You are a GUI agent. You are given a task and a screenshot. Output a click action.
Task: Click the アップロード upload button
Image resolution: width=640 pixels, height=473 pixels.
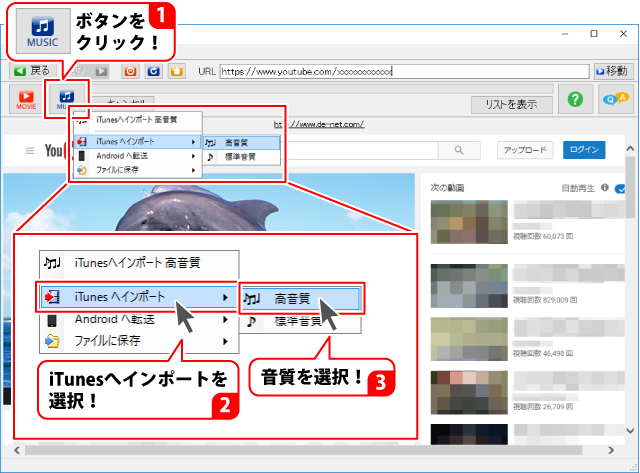[525, 150]
